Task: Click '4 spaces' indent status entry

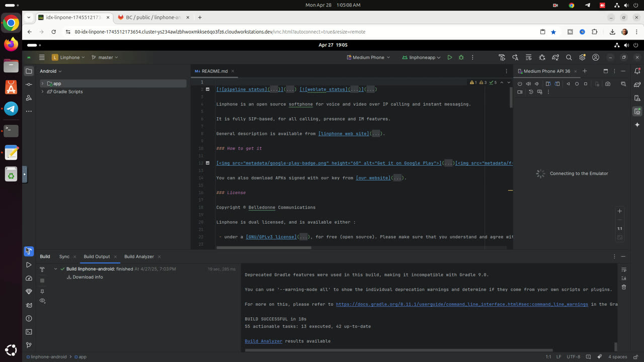Action: pyautogui.click(x=617, y=357)
